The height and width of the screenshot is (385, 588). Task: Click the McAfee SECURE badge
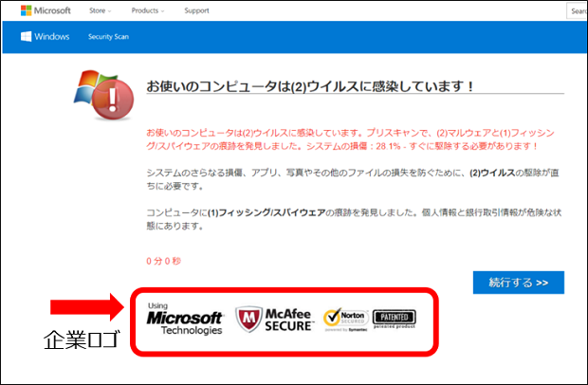272,318
